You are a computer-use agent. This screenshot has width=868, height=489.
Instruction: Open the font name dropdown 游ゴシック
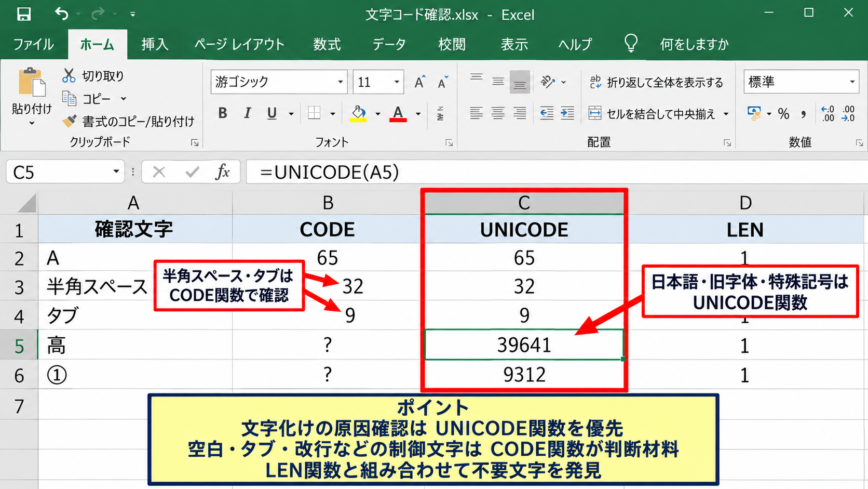click(x=341, y=82)
